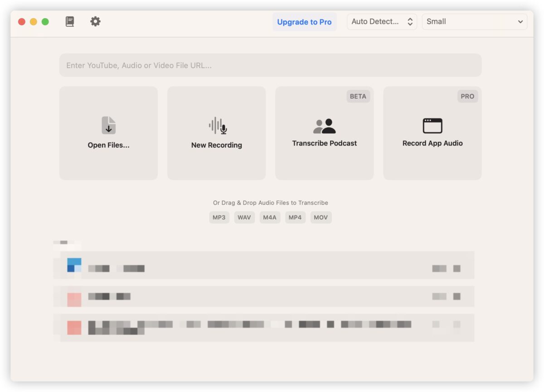Click the MOV format tag
The height and width of the screenshot is (392, 544).
pyautogui.click(x=321, y=218)
